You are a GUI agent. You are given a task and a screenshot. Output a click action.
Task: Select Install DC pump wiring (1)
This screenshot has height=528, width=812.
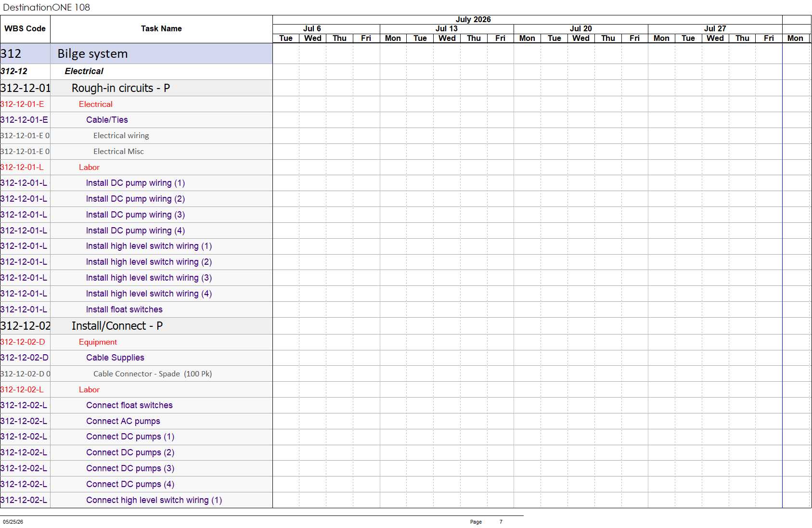pos(136,183)
